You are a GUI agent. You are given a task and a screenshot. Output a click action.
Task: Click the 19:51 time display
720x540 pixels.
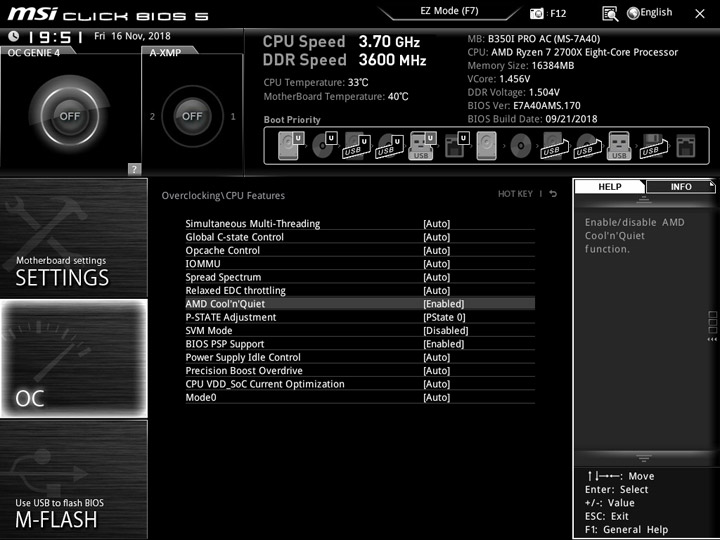pos(56,37)
